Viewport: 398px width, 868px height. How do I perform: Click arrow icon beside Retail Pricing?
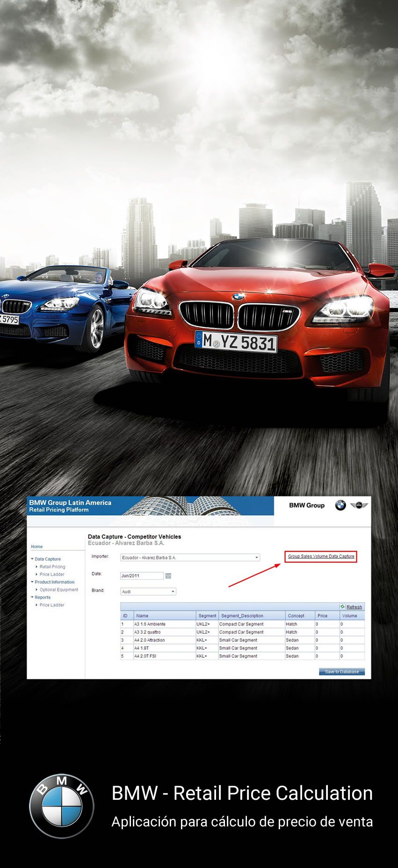(x=36, y=567)
